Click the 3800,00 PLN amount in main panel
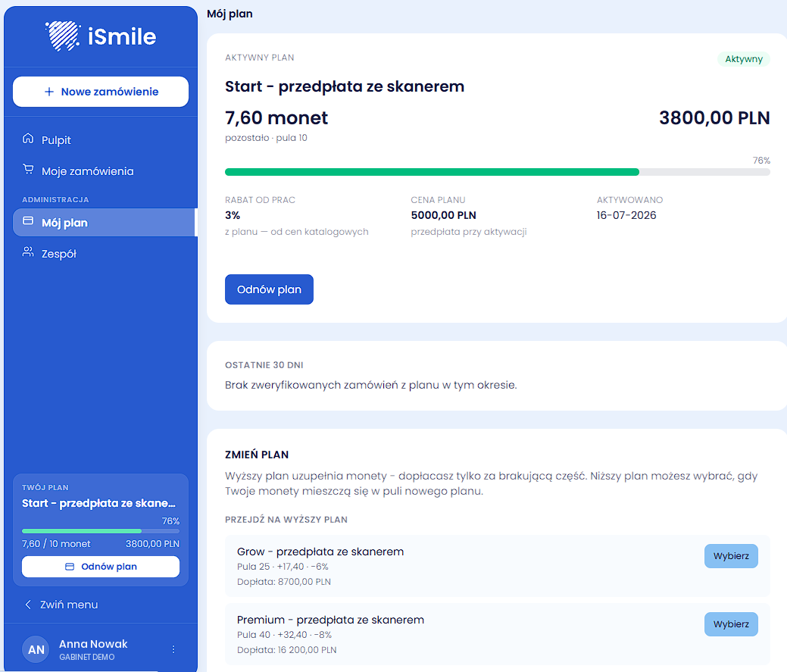This screenshot has height=672, width=787. click(x=715, y=118)
